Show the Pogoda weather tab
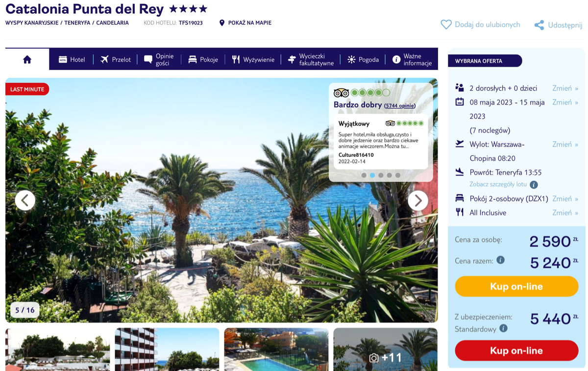The height and width of the screenshot is (371, 588). pos(363,59)
